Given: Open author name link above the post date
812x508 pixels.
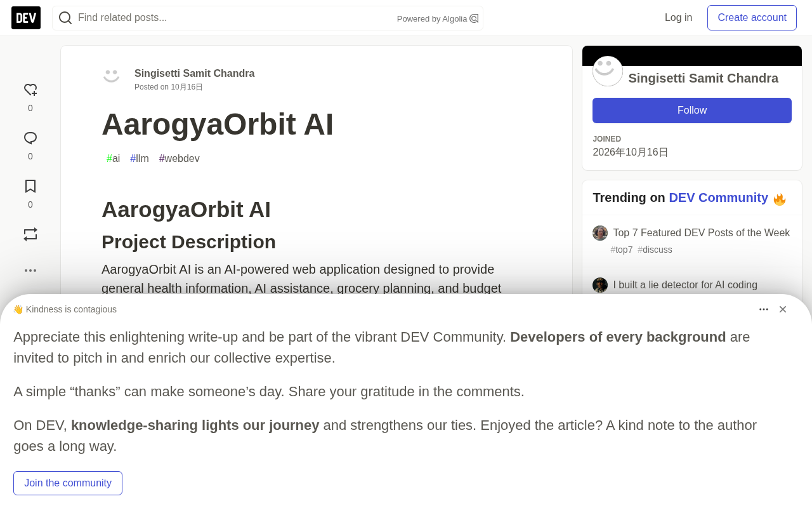Looking at the screenshot, I should [x=194, y=74].
